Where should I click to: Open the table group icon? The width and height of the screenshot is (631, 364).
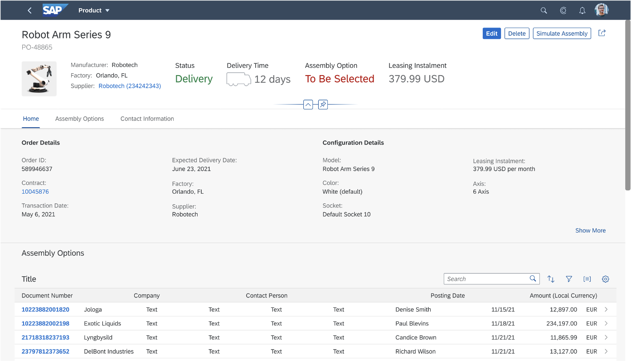[x=587, y=279]
